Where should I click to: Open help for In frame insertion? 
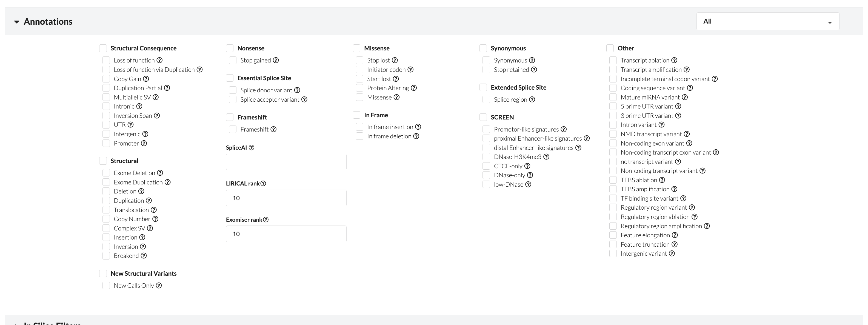[418, 127]
